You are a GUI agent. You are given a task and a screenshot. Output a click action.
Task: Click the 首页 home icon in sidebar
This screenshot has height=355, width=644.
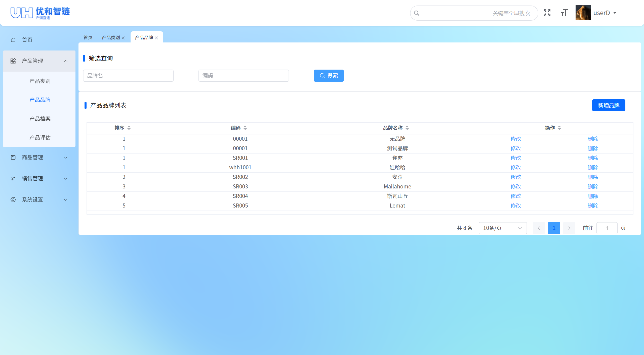click(13, 40)
